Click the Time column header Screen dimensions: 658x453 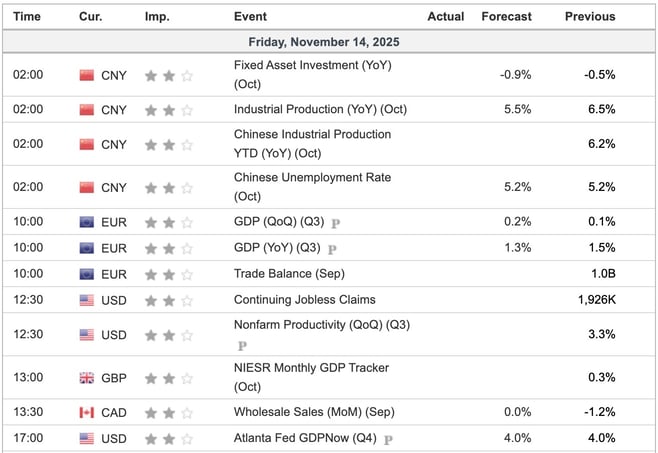[x=27, y=16]
